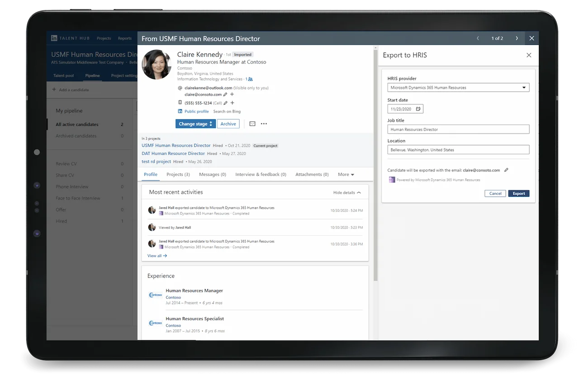The image size is (588, 385).
Task: Click the Archive button
Action: 228,124
